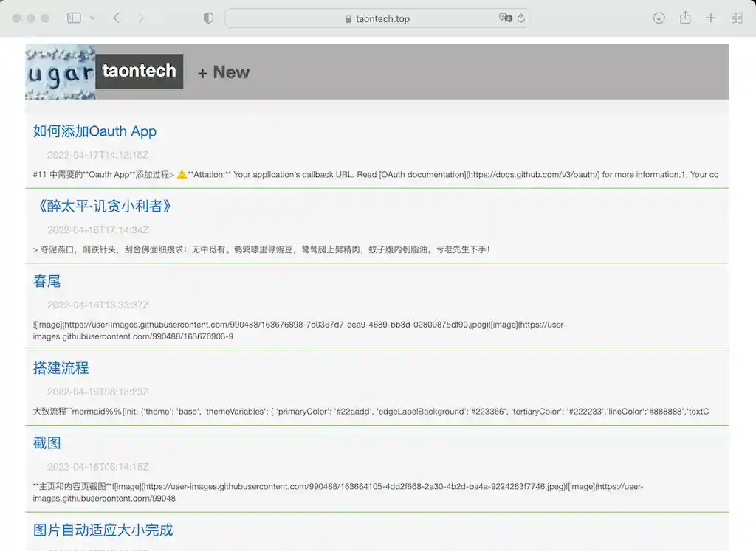Reload the page with refresh icon
756x551 pixels.
pyautogui.click(x=521, y=18)
